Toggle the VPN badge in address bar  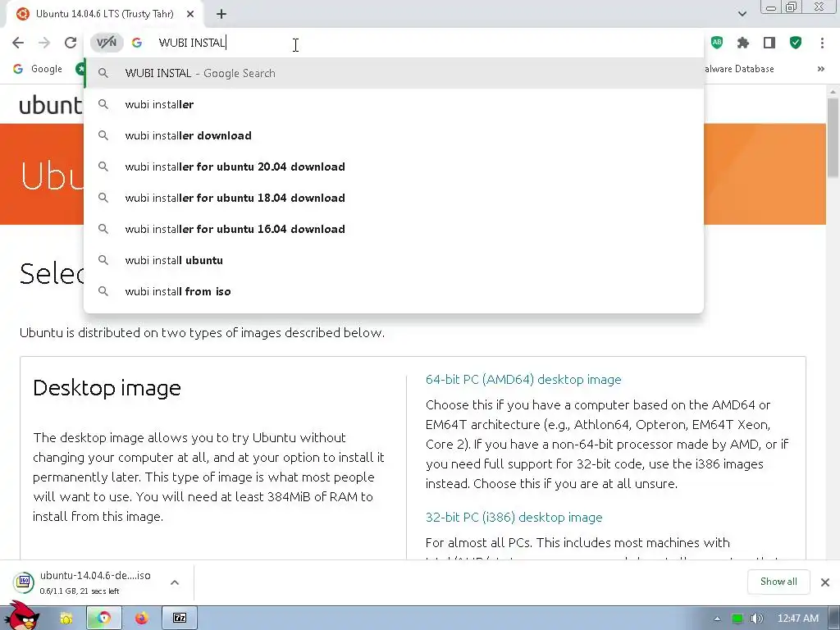(107, 43)
